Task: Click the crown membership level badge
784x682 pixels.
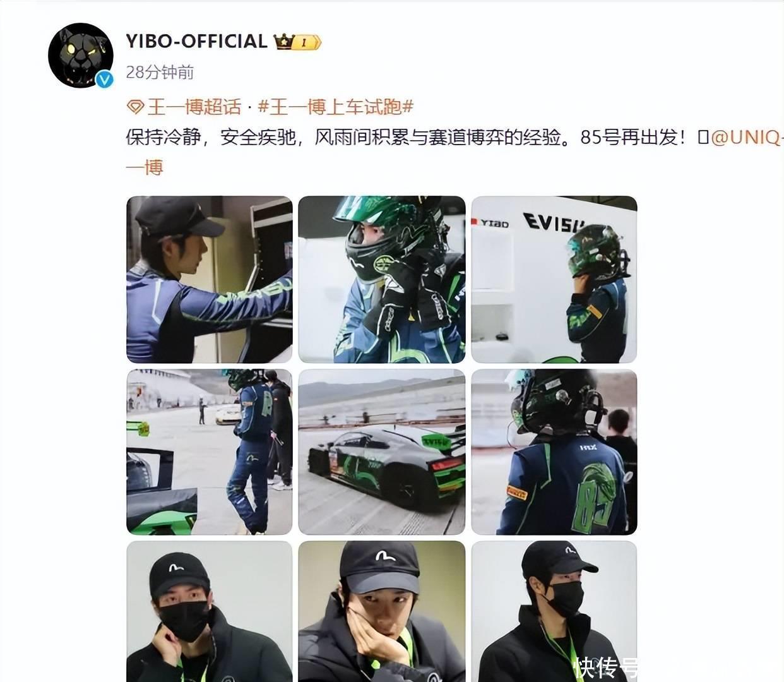Action: (297, 42)
